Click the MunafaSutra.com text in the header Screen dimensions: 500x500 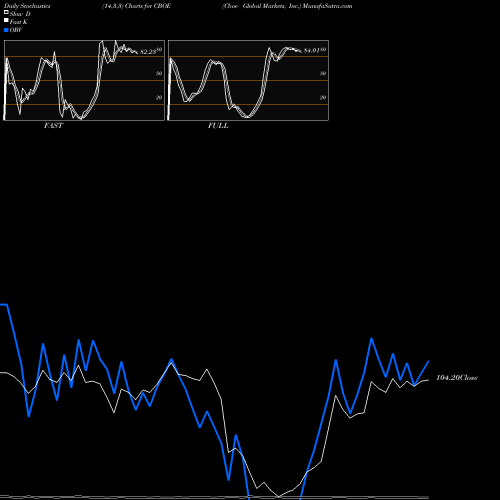(327, 6)
